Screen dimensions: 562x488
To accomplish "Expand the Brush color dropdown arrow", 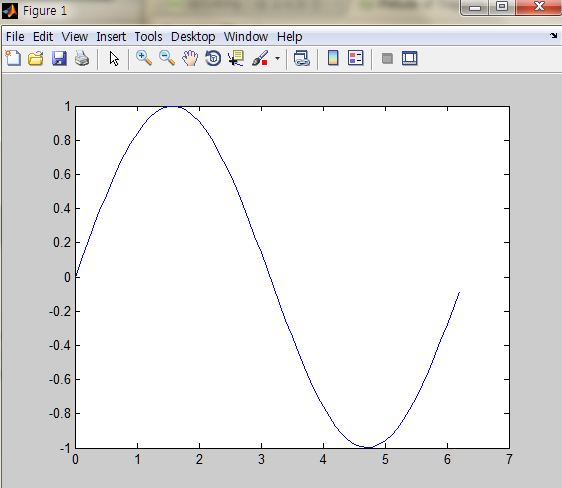I will point(277,58).
